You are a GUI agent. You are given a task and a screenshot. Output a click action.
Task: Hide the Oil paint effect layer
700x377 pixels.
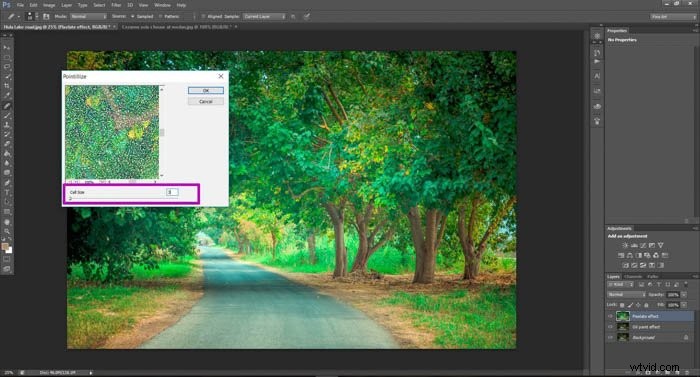click(610, 327)
